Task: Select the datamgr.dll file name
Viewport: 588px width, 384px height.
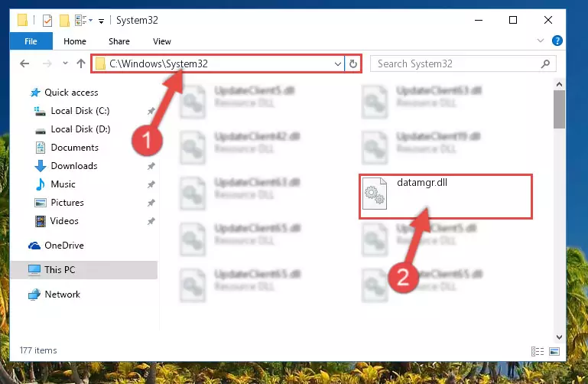Action: 422,183
